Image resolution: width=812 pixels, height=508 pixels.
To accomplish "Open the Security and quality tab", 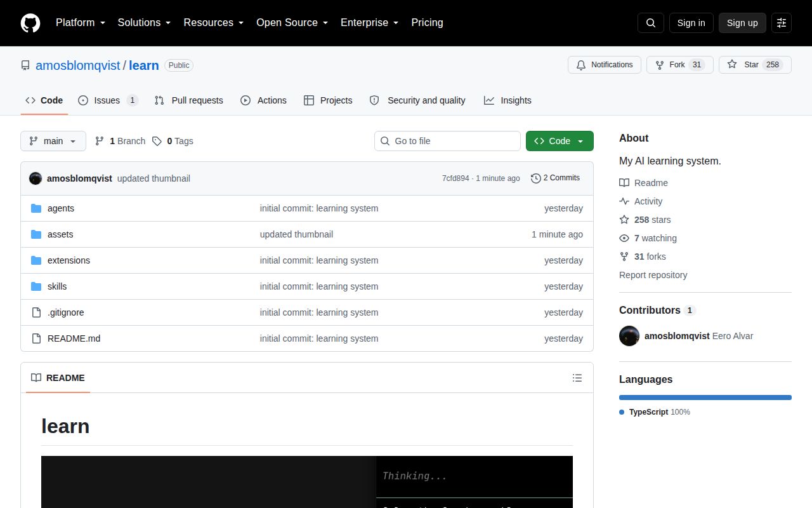I will pos(417,100).
